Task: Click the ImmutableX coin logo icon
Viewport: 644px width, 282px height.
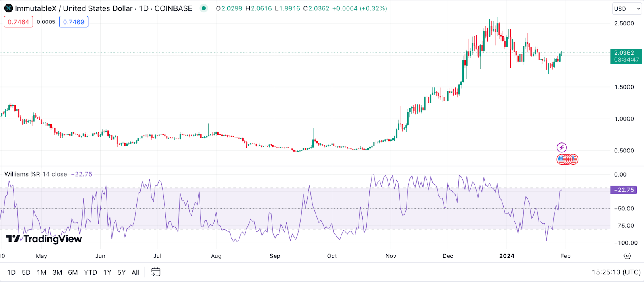Action: [x=8, y=8]
